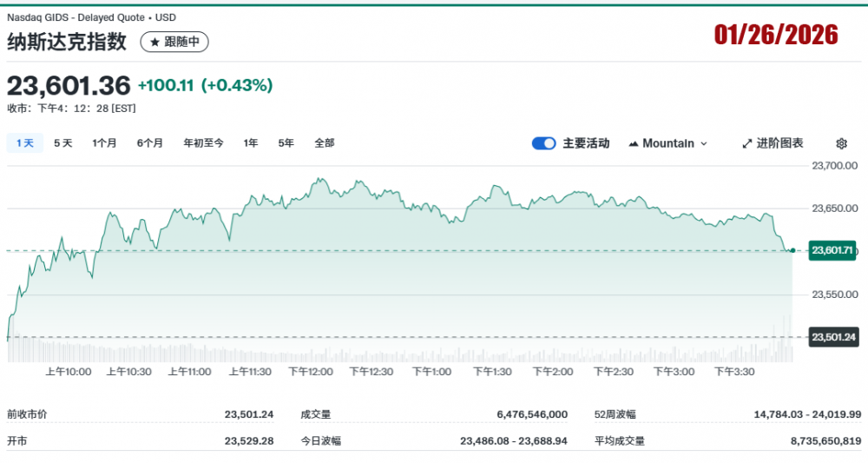Open chart settings gear icon
Image resolution: width=868 pixels, height=463 pixels.
pos(840,143)
